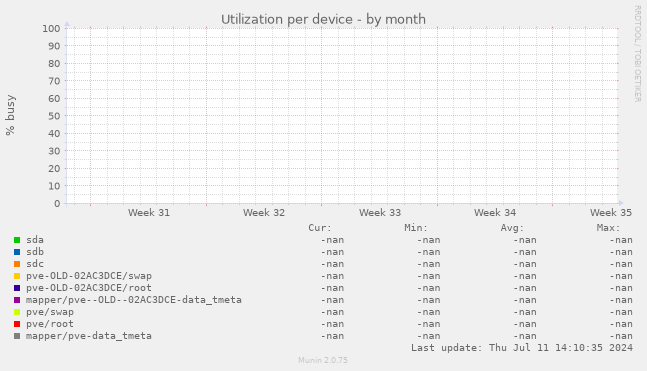Click the blue sdb legend color swatch
The width and height of the screenshot is (647, 371).
pyautogui.click(x=17, y=252)
